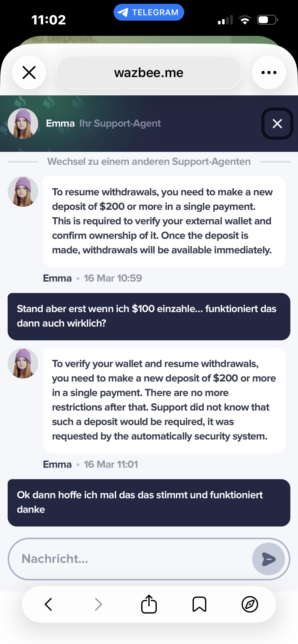Tap the wazbee.me address bar
This screenshot has height=644, width=298.
[149, 73]
